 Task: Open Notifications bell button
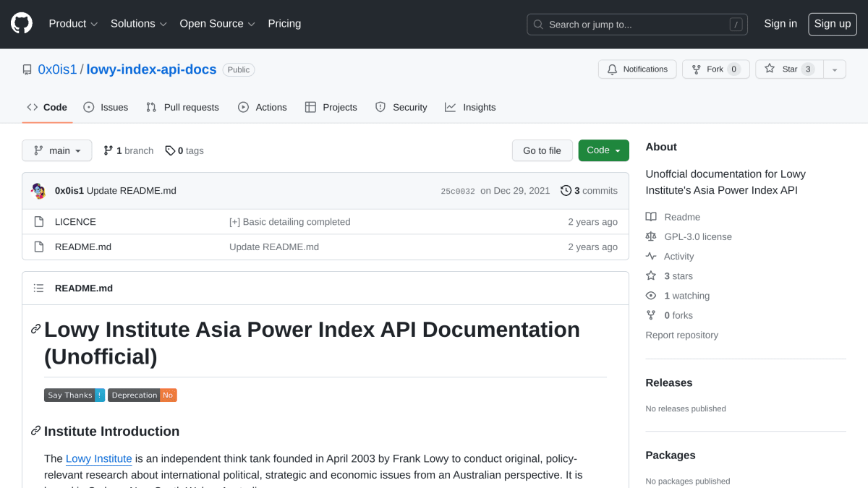click(x=637, y=69)
